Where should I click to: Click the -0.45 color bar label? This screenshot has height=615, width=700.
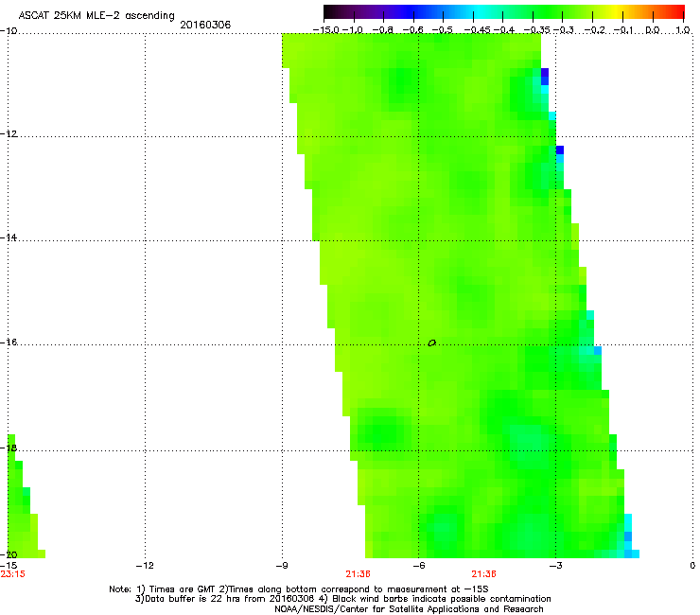(x=477, y=30)
